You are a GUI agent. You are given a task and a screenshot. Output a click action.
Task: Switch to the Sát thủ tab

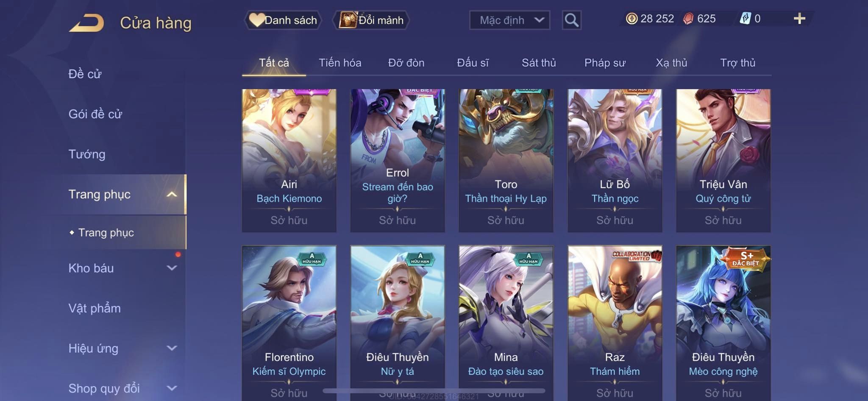pos(539,63)
